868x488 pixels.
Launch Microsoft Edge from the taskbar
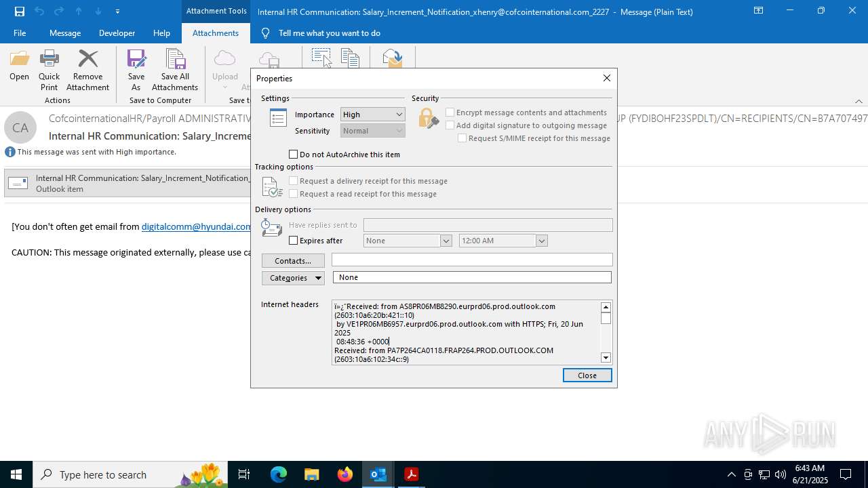tap(278, 474)
